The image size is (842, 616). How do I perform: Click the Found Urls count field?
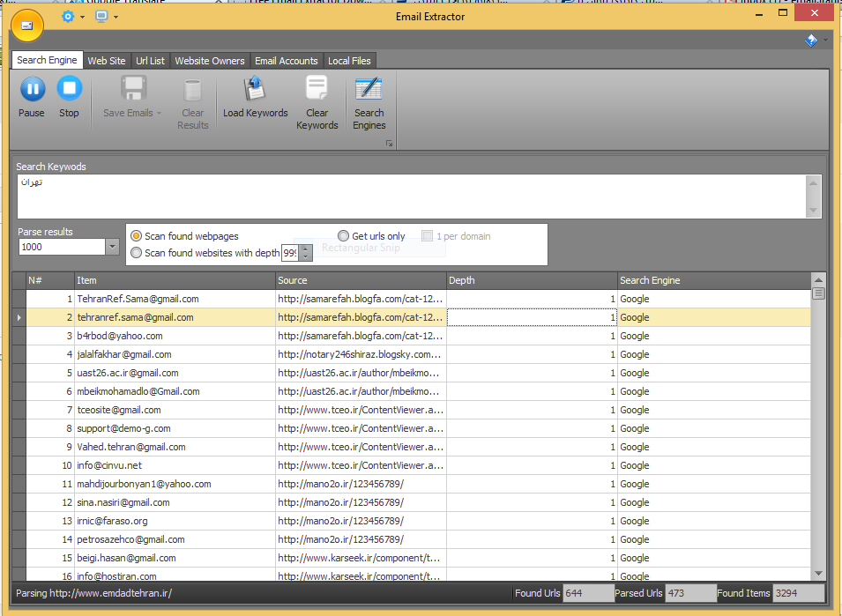click(588, 593)
